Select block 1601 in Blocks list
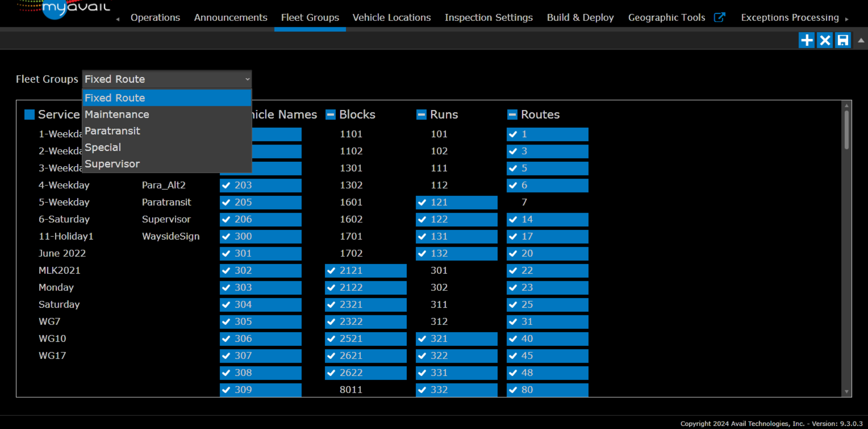This screenshot has height=429, width=868. (x=351, y=202)
